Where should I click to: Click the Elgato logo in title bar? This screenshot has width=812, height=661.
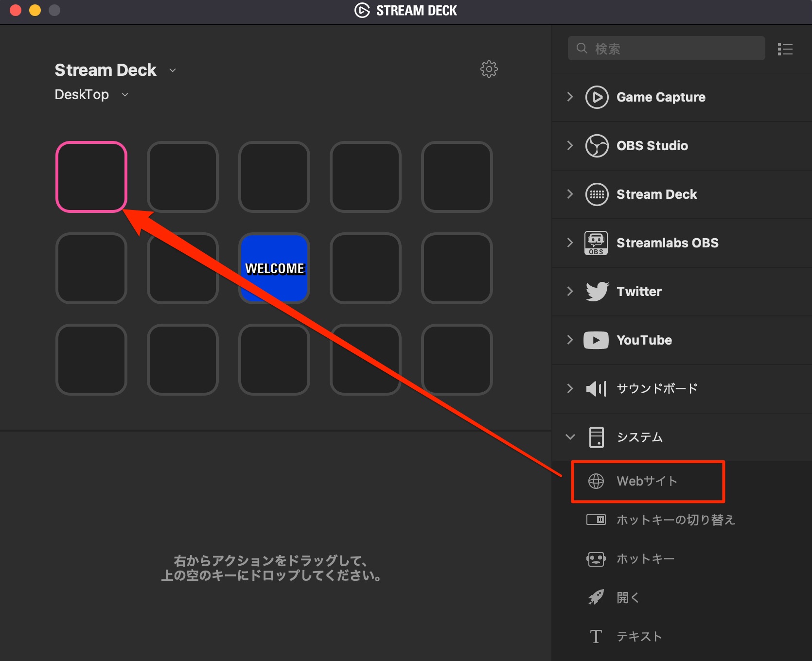[362, 10]
